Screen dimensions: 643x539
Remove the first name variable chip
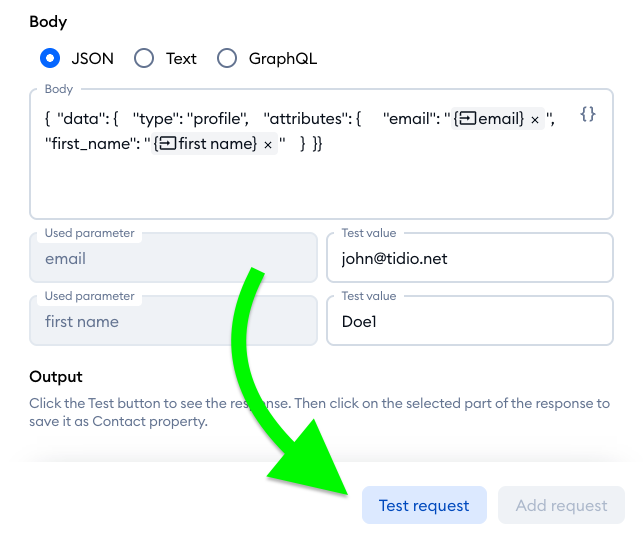click(x=267, y=145)
